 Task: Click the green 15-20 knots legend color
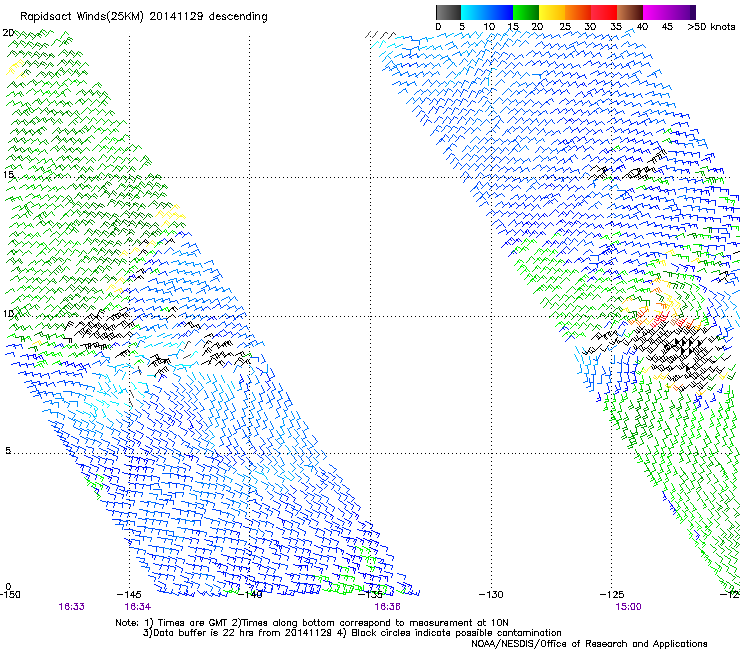click(526, 12)
